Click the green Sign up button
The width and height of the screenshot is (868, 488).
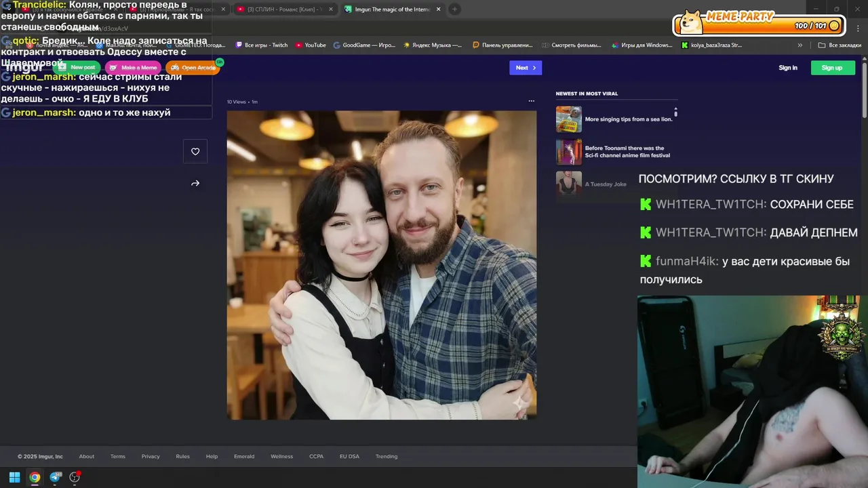click(832, 68)
